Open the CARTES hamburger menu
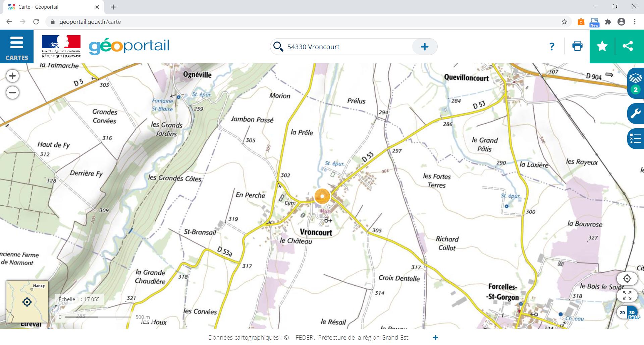Image resolution: width=644 pixels, height=345 pixels. coord(17,46)
